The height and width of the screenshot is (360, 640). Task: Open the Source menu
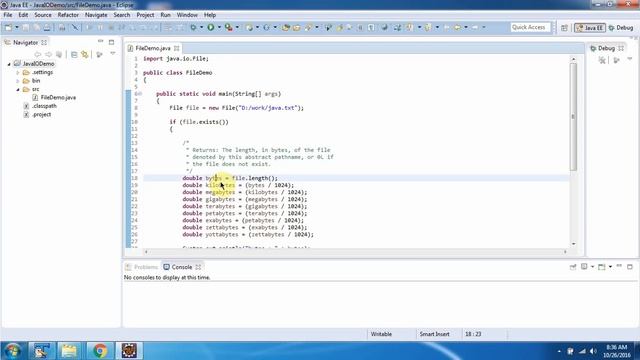pos(43,15)
